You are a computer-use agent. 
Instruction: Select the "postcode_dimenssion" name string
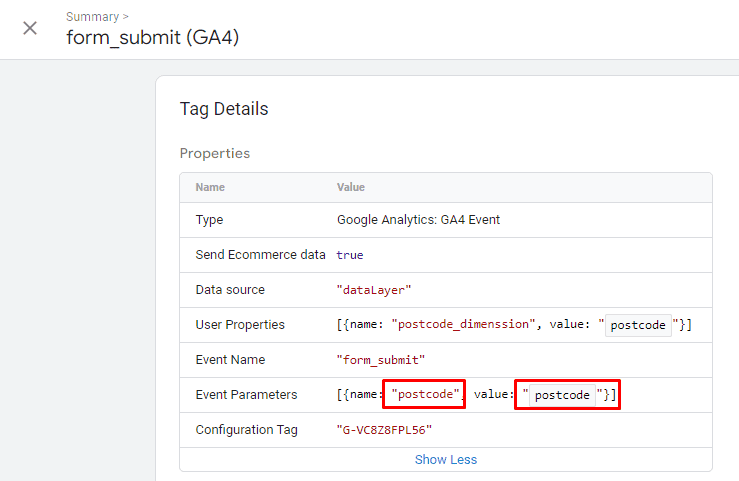[463, 324]
